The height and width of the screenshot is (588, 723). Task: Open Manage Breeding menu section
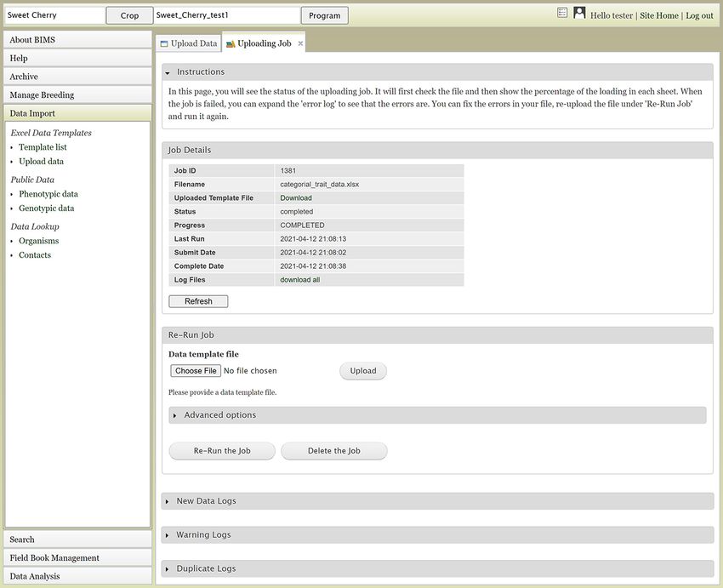click(x=77, y=94)
